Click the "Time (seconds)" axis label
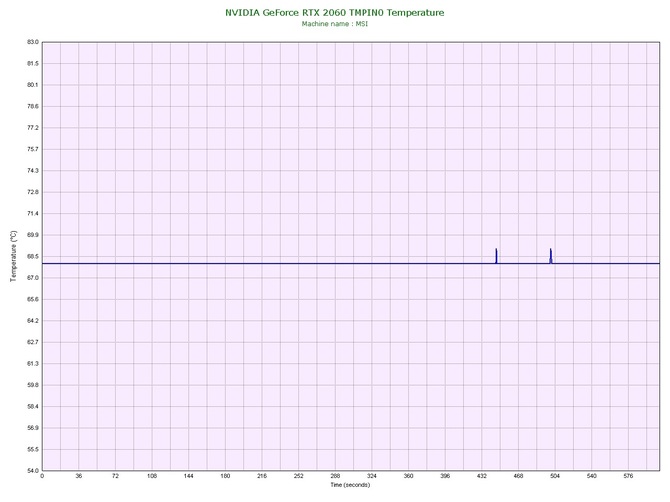The image size is (670, 502). pos(350,485)
